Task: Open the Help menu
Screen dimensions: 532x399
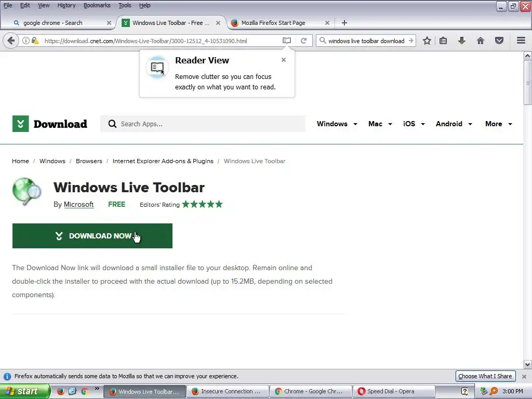Action: tap(144, 5)
